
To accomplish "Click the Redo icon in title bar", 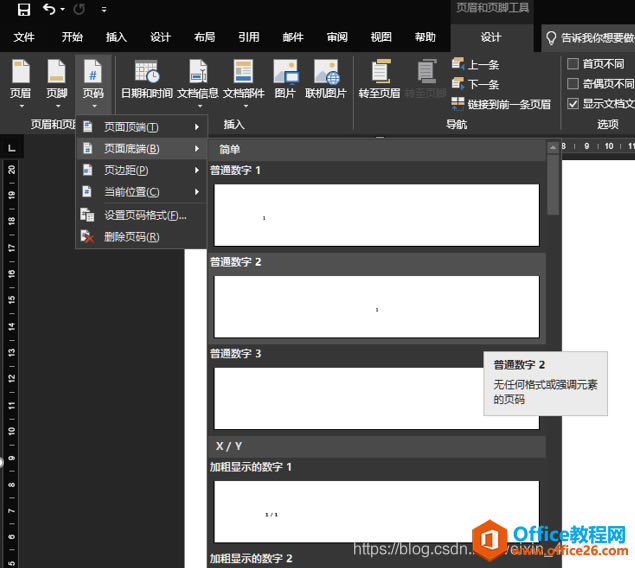I will pos(79,9).
